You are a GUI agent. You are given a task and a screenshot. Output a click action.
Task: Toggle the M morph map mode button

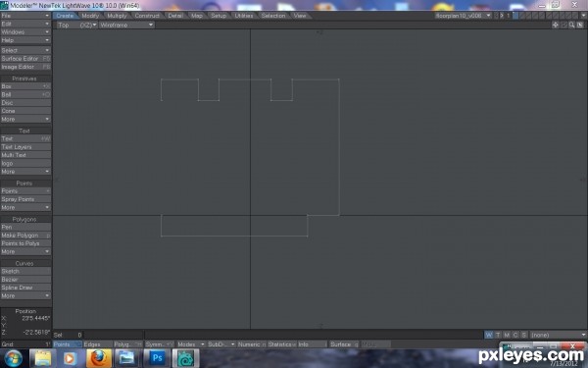(507, 335)
